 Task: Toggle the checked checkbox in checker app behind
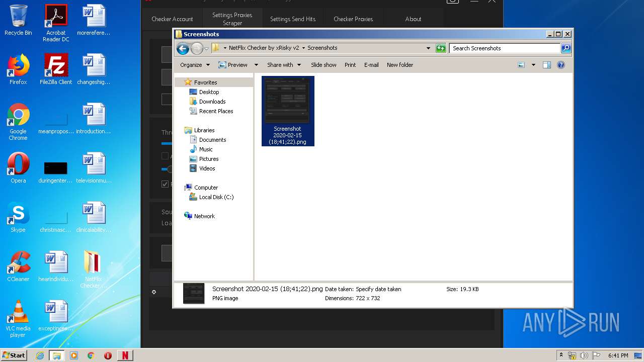tap(165, 184)
